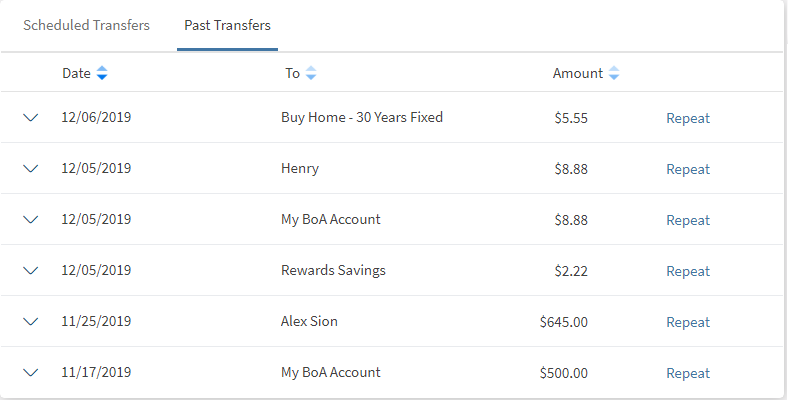Click the Amount column header label

tap(578, 73)
